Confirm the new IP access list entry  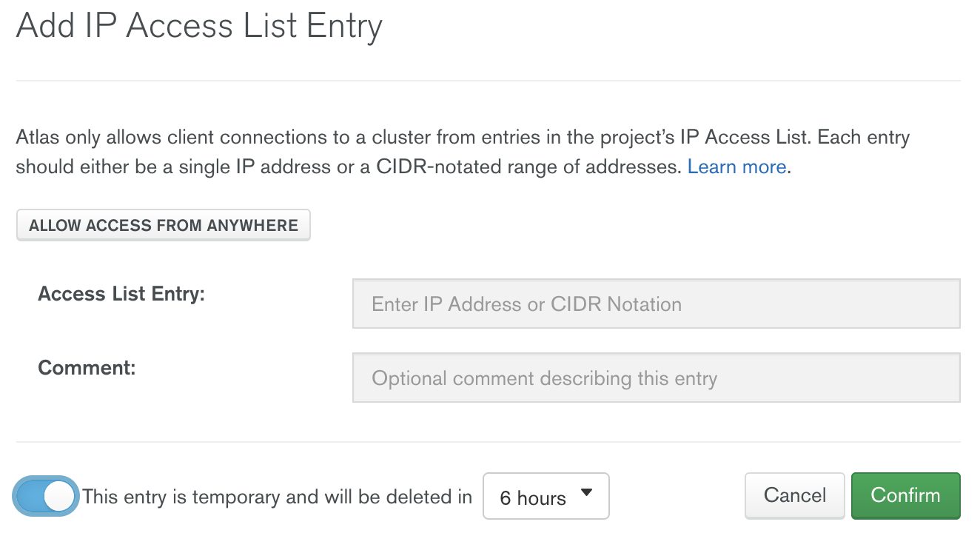coord(906,495)
